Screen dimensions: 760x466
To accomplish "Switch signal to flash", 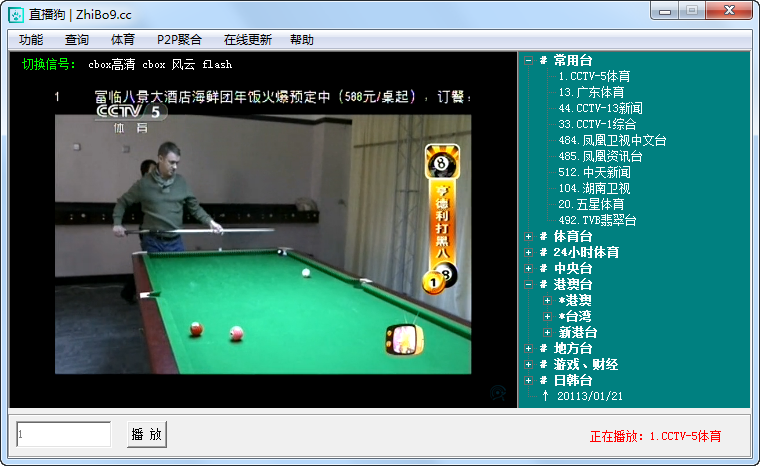I will tap(217, 64).
